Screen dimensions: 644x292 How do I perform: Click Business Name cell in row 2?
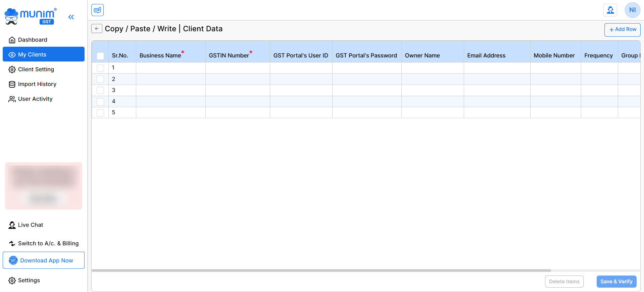(170, 79)
